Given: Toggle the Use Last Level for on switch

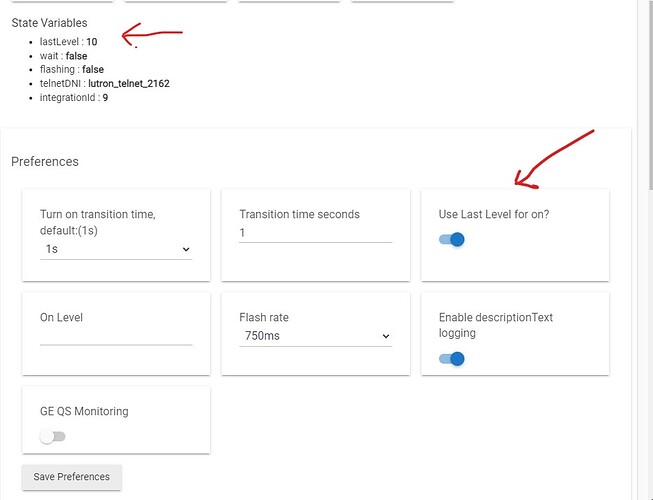Looking at the screenshot, I should [452, 240].
